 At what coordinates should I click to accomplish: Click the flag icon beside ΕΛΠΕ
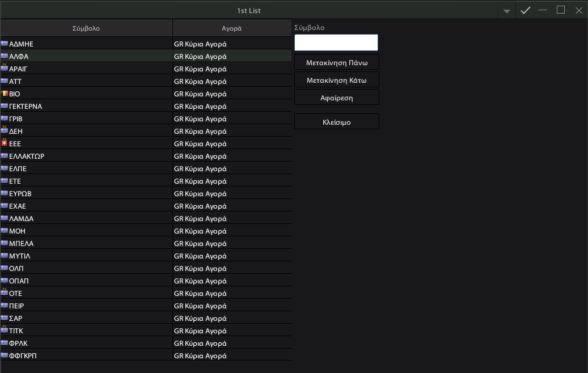coord(5,168)
